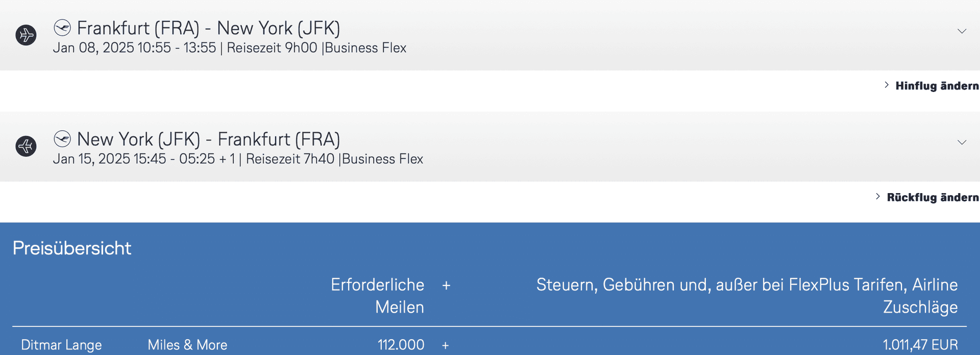Click the Miles & More label
Viewport: 980px width, 355px height.
pyautogui.click(x=187, y=345)
